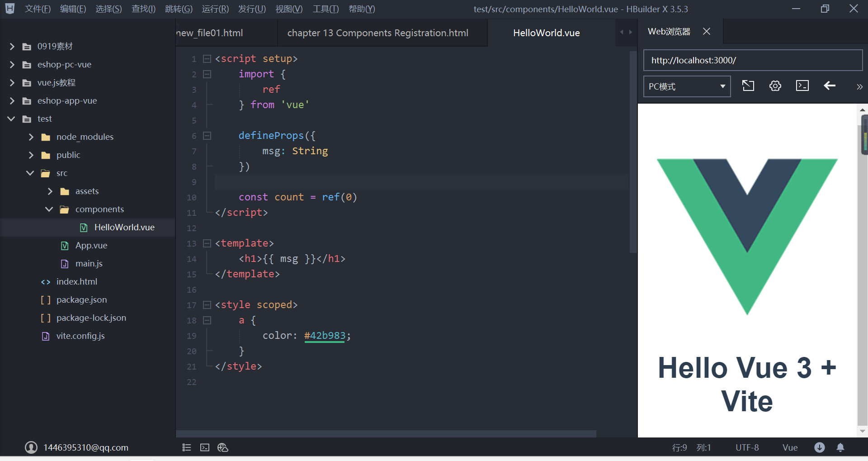This screenshot has width=868, height=461.
Task: Select the HelloWorld.vue editor tab
Action: [x=552, y=33]
